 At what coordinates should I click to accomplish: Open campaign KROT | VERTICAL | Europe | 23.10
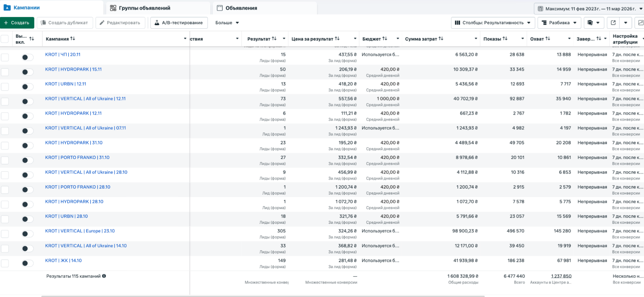coord(80,231)
